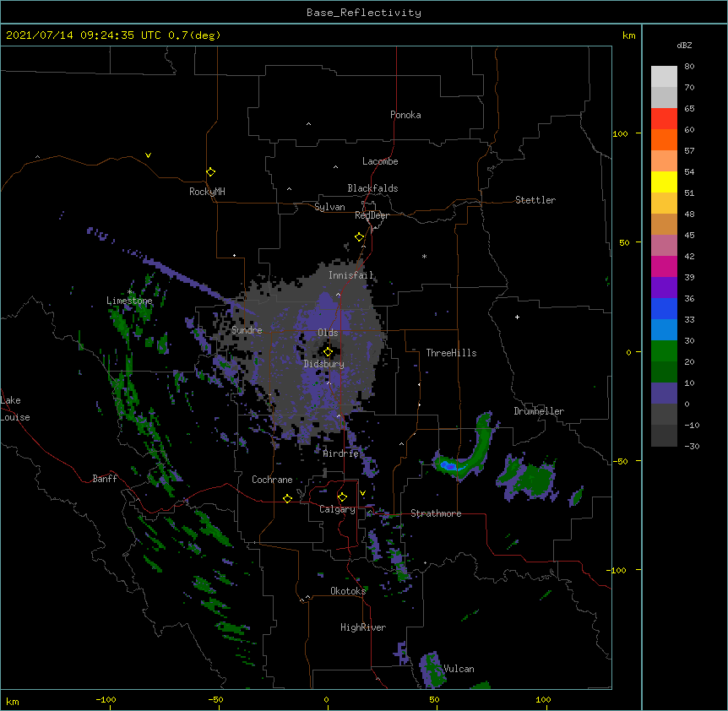
Task: Select the yellow 54 dBZ legend color
Action: click(664, 182)
